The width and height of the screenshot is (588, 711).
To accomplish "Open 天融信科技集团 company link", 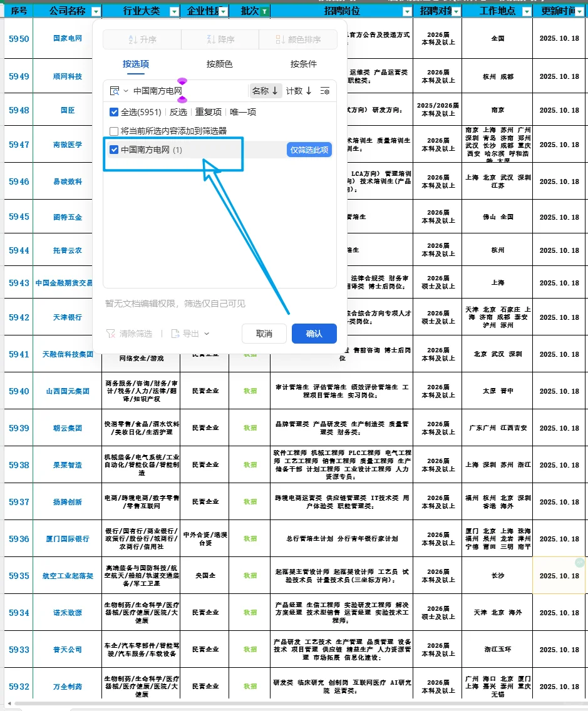I will point(68,354).
